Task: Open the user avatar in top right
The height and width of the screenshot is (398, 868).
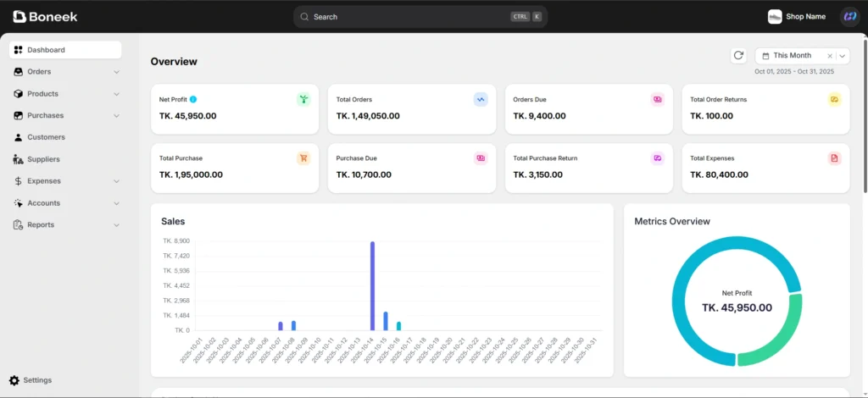Action: 849,16
